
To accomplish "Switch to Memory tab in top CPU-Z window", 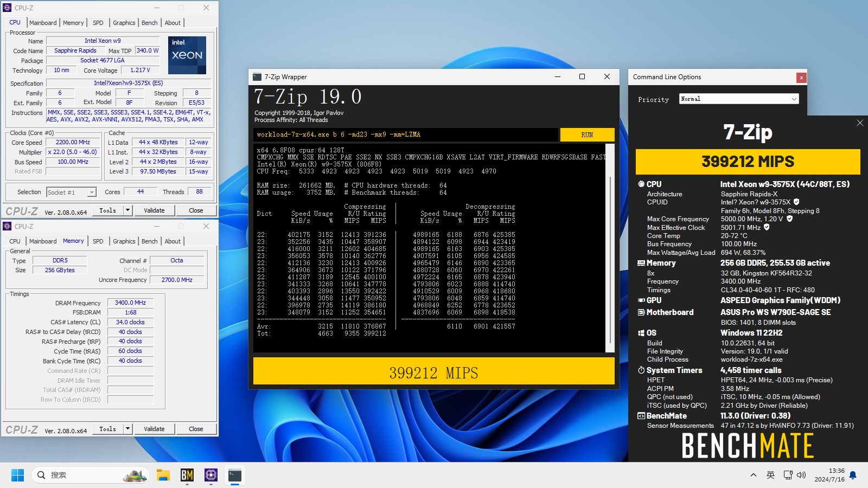I will point(73,23).
